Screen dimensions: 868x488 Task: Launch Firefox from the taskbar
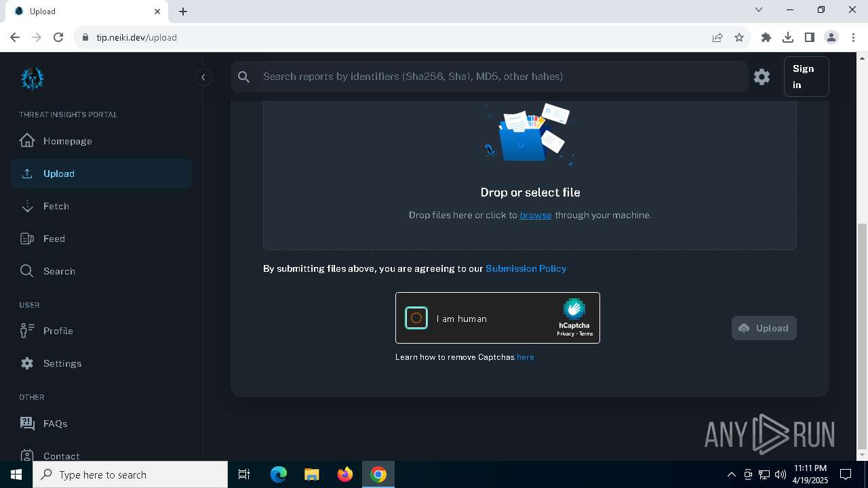pyautogui.click(x=345, y=474)
